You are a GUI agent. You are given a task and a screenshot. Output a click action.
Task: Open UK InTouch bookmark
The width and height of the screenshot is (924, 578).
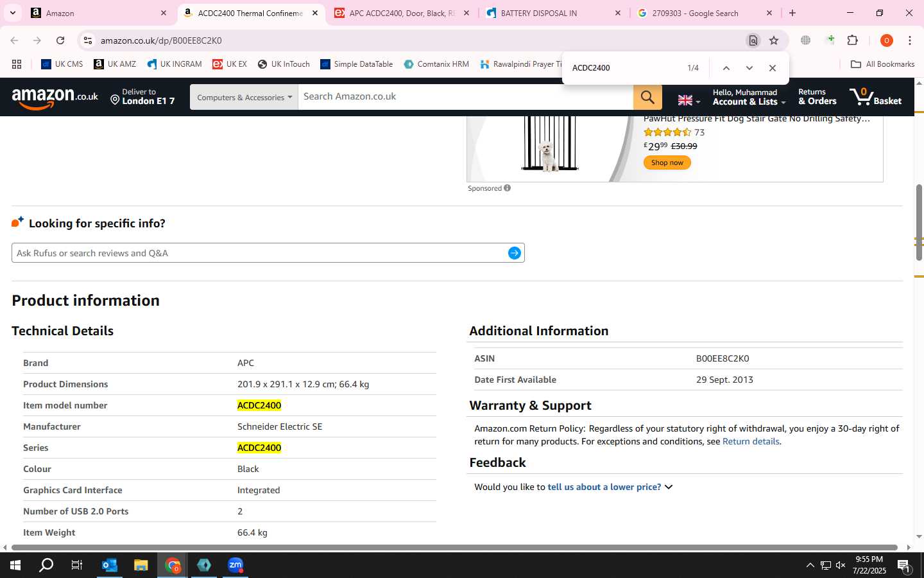(284, 64)
